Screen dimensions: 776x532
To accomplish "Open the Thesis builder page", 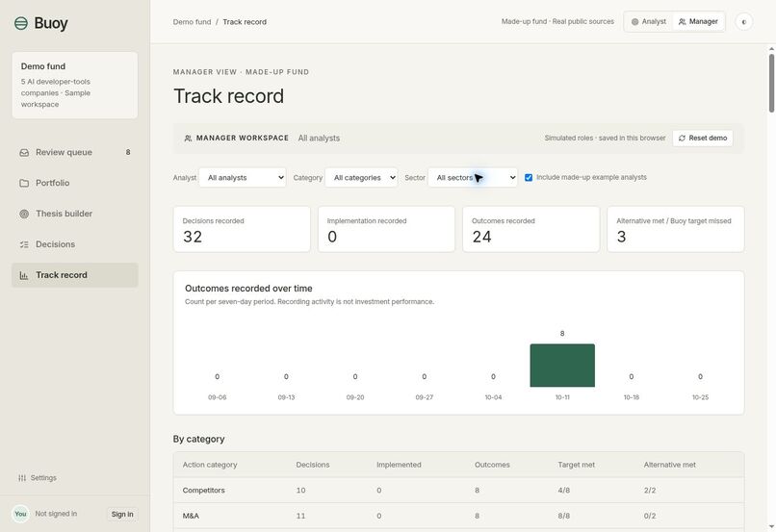I will coord(75,214).
